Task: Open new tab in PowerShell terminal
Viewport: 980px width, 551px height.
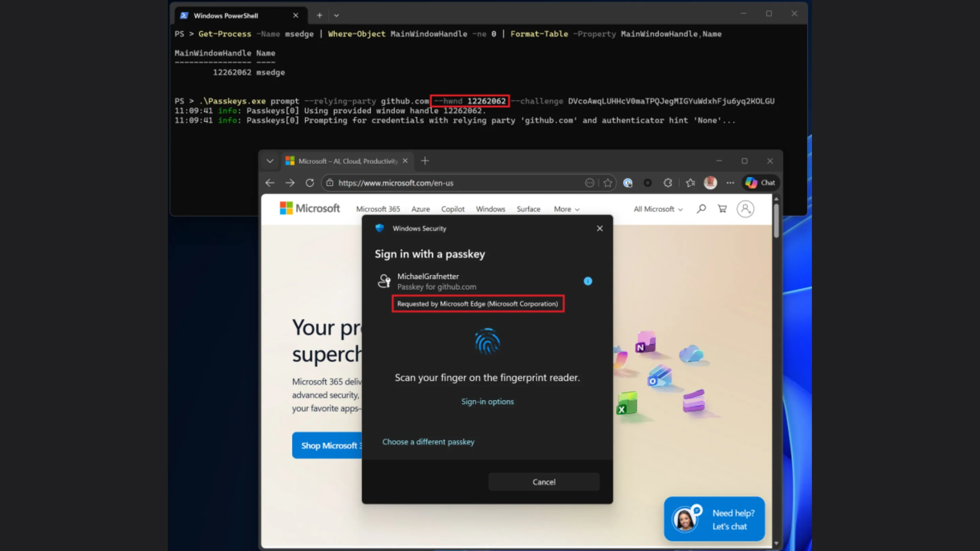Action: 320,15
